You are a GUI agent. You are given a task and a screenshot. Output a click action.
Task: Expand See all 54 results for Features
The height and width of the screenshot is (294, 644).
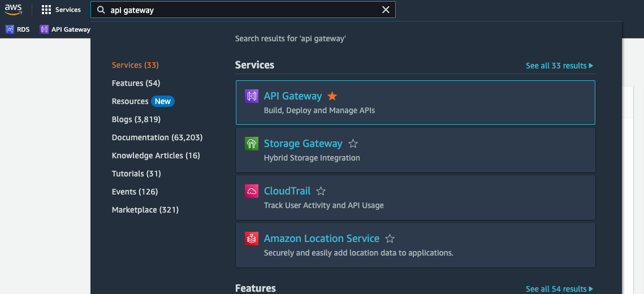[559, 289]
